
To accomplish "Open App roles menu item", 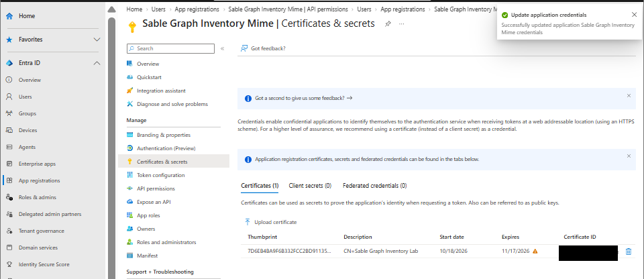I will [x=148, y=215].
